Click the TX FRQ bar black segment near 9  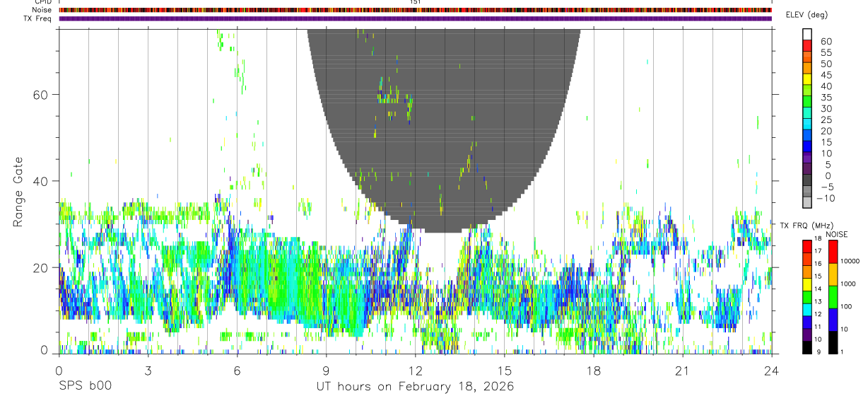pyautogui.click(x=807, y=347)
